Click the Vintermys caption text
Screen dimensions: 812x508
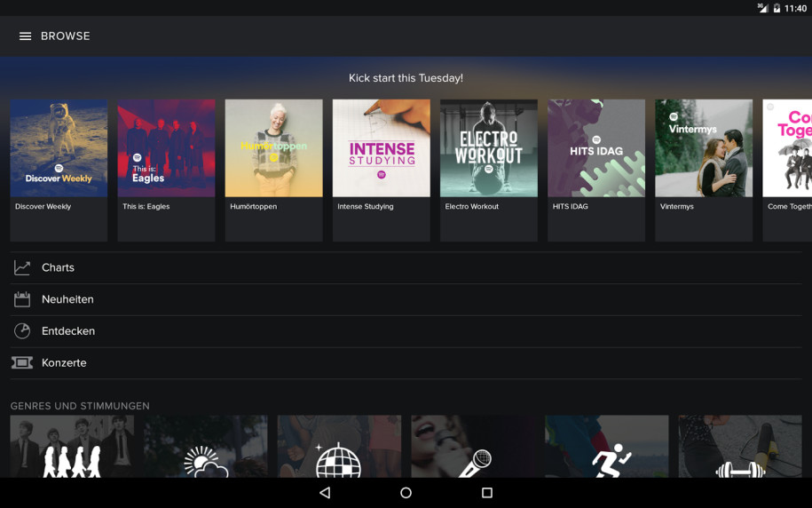(677, 206)
